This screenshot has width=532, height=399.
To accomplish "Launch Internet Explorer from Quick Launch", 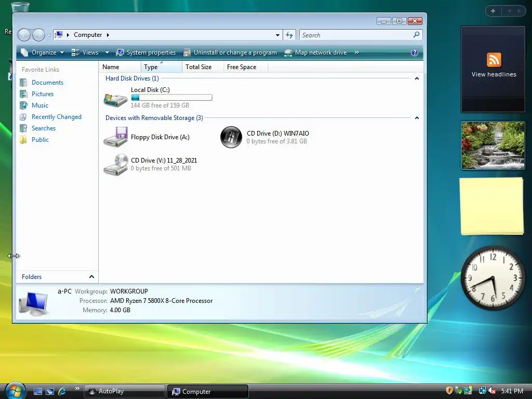I will pyautogui.click(x=62, y=391).
